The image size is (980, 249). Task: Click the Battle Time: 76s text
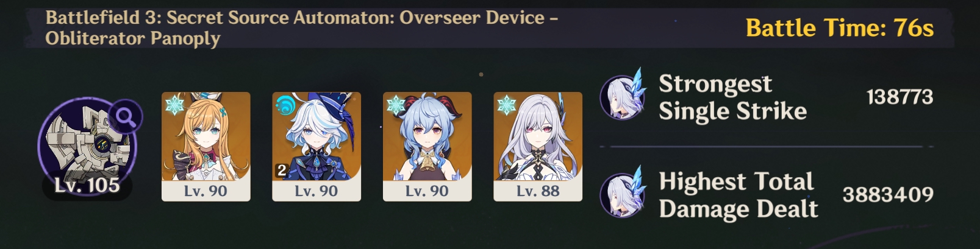click(840, 28)
